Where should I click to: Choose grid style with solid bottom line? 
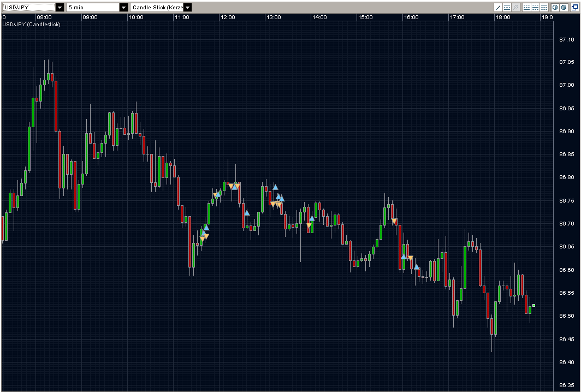(x=526, y=8)
